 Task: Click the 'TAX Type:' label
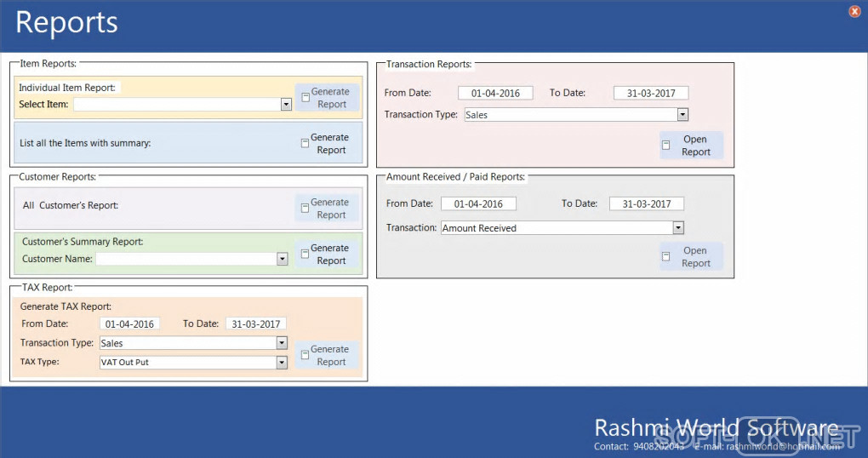point(39,362)
